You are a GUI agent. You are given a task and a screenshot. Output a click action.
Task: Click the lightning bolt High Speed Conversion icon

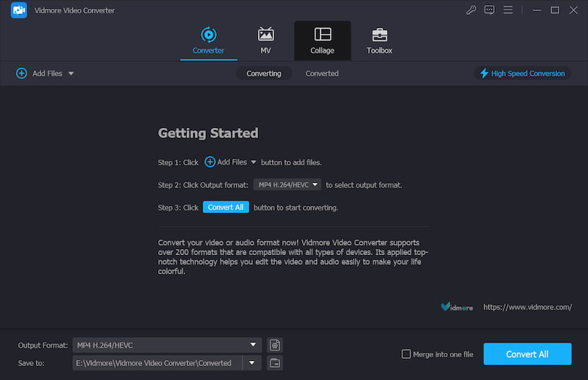pos(484,74)
